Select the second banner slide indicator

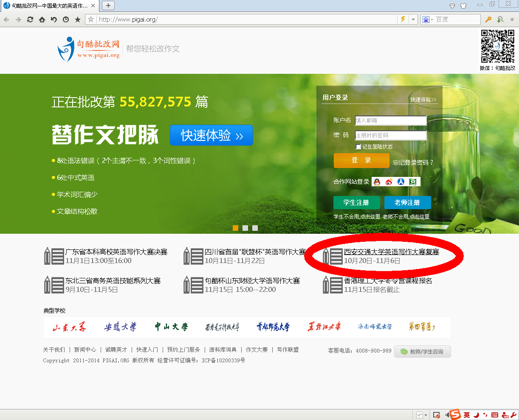(x=245, y=228)
